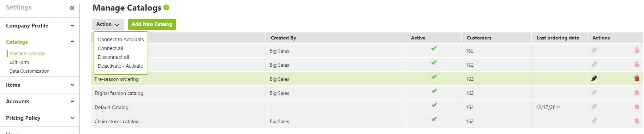Click the pencil icon for Chain stores catalog
Viewport: 644px width, 134px height.
click(x=594, y=121)
